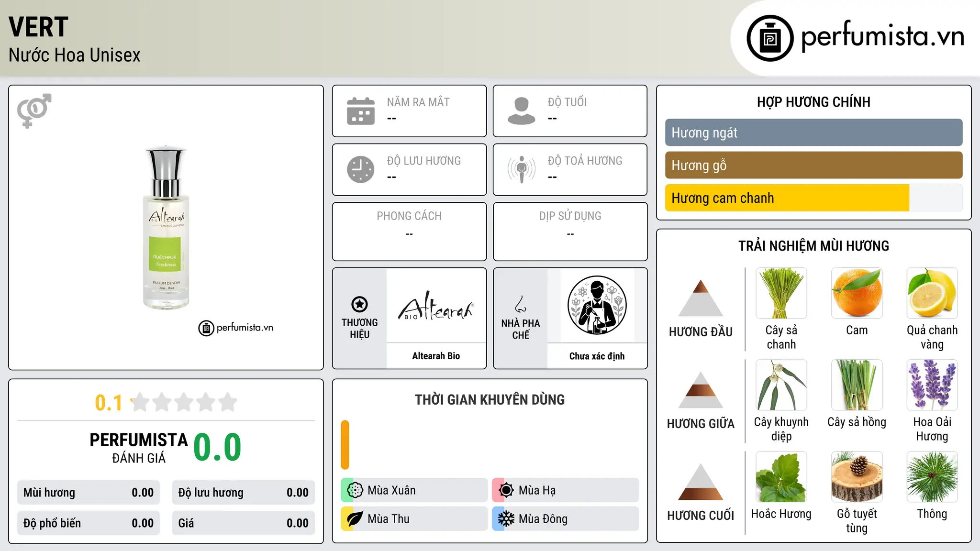Image resolution: width=980 pixels, height=551 pixels.
Task: Select the lavender note image
Action: point(932,385)
